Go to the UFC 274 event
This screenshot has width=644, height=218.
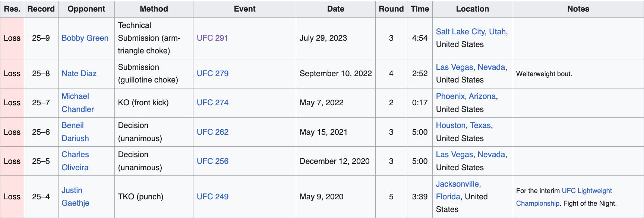pos(212,103)
